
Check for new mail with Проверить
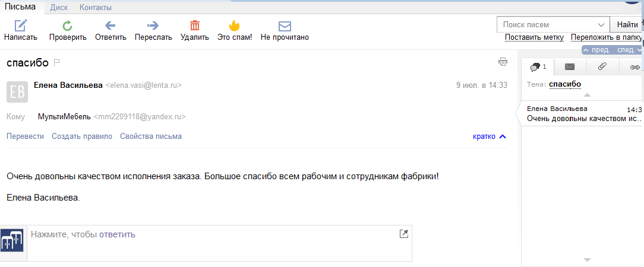click(68, 26)
